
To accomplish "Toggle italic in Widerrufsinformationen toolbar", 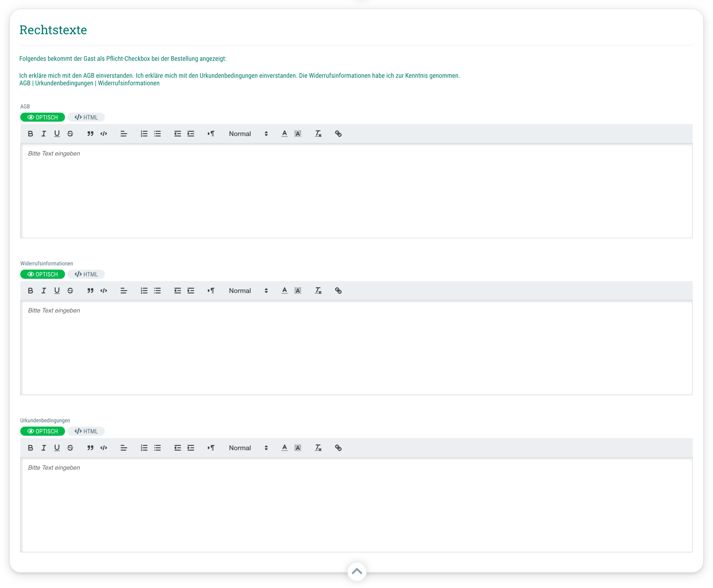I will [x=44, y=291].
